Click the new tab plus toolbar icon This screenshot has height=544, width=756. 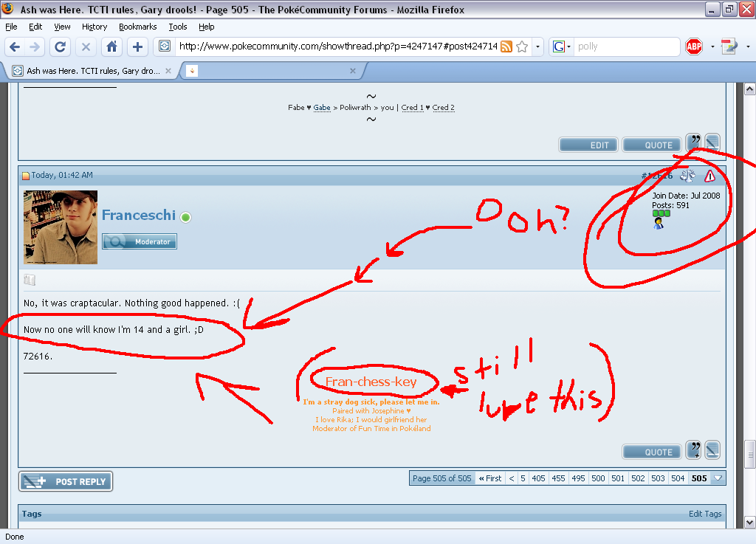tap(137, 47)
